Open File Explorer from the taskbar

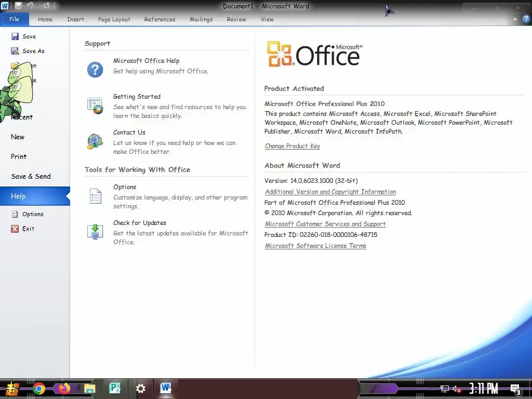coord(89,389)
